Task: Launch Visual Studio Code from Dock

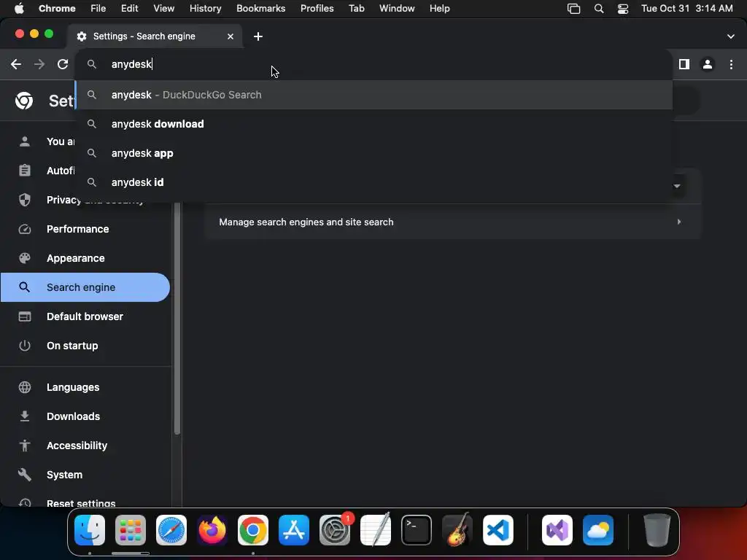Action: 498,530
